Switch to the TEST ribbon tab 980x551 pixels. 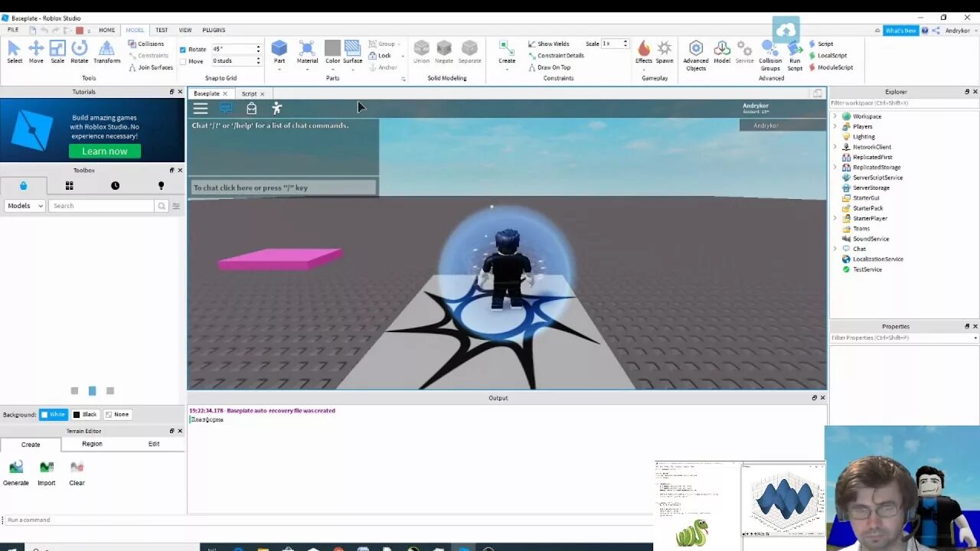(x=162, y=30)
